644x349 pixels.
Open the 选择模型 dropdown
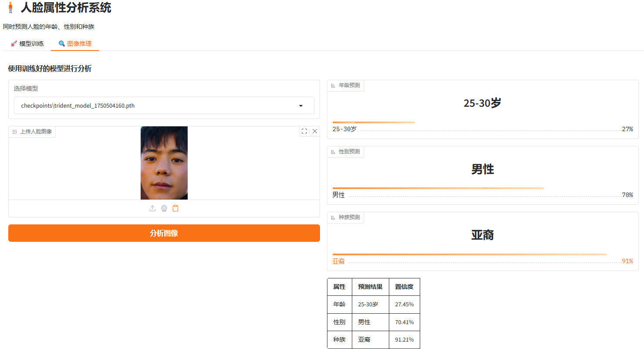click(x=164, y=105)
